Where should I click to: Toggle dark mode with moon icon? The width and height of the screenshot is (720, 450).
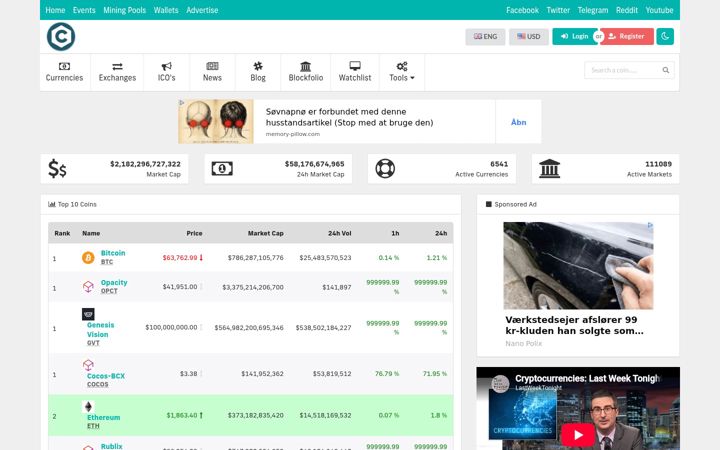[665, 36]
